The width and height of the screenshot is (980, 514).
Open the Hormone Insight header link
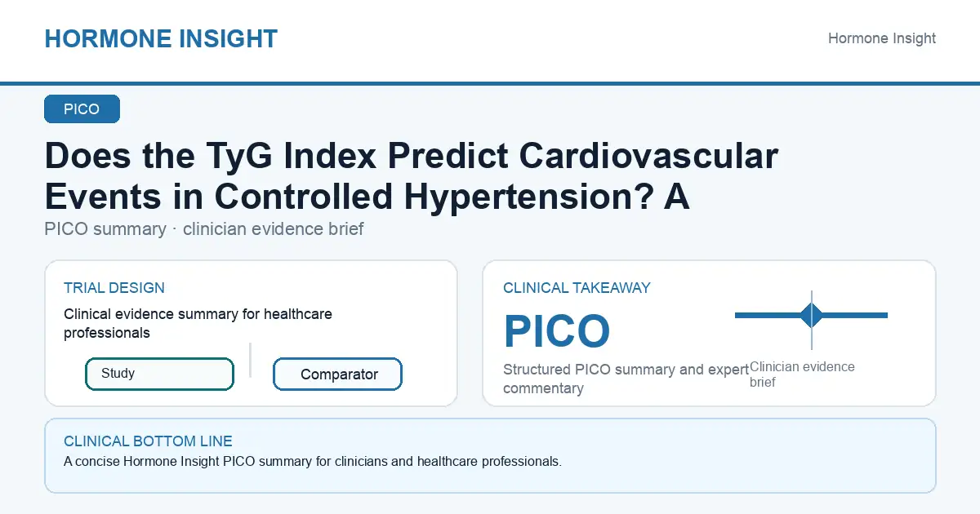[x=882, y=38]
